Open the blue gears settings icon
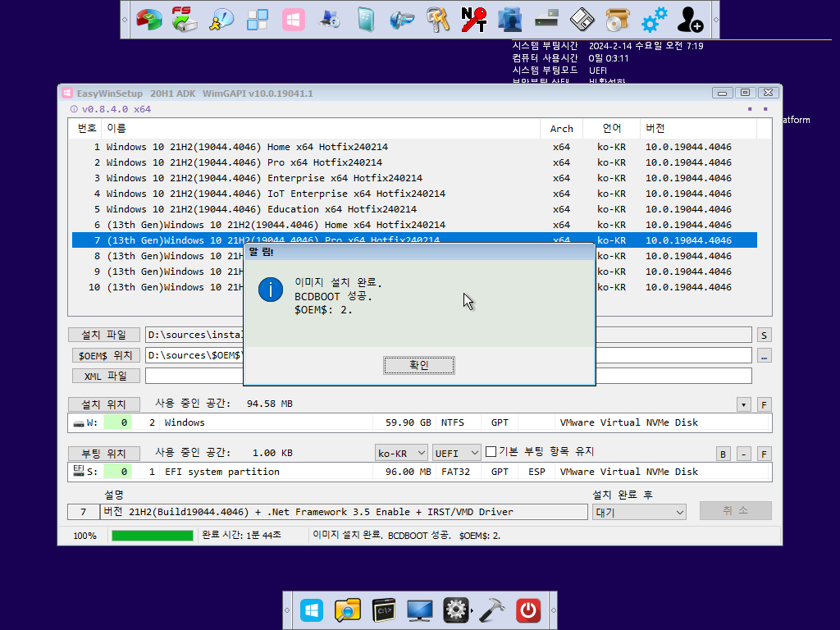The image size is (840, 630). (x=654, y=20)
